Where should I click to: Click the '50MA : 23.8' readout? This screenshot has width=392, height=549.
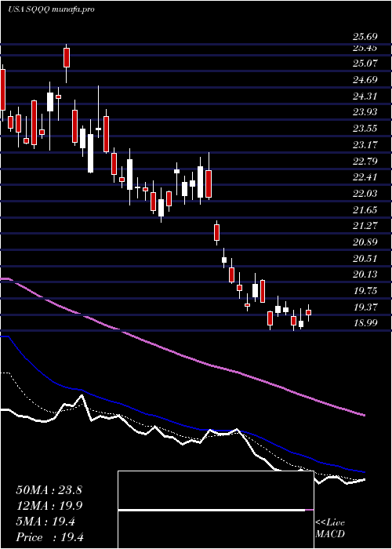point(49,490)
